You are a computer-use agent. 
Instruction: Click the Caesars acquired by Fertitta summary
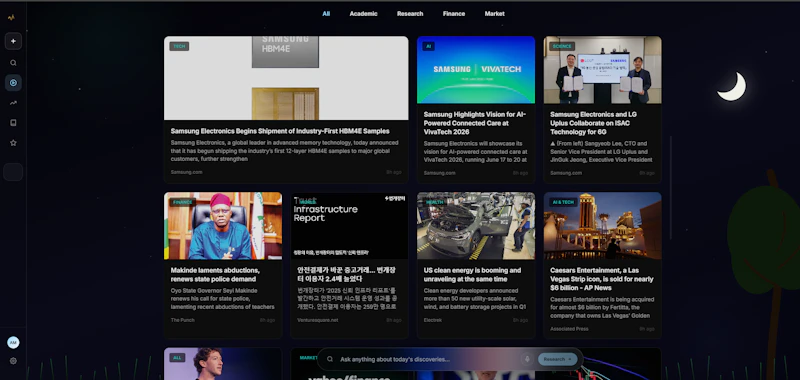click(x=600, y=308)
